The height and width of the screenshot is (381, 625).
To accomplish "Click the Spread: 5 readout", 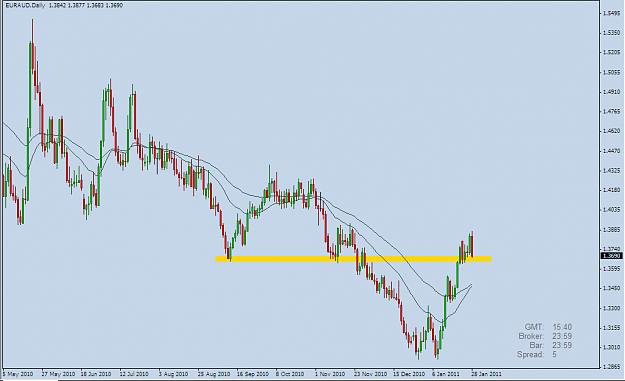I will point(537,355).
